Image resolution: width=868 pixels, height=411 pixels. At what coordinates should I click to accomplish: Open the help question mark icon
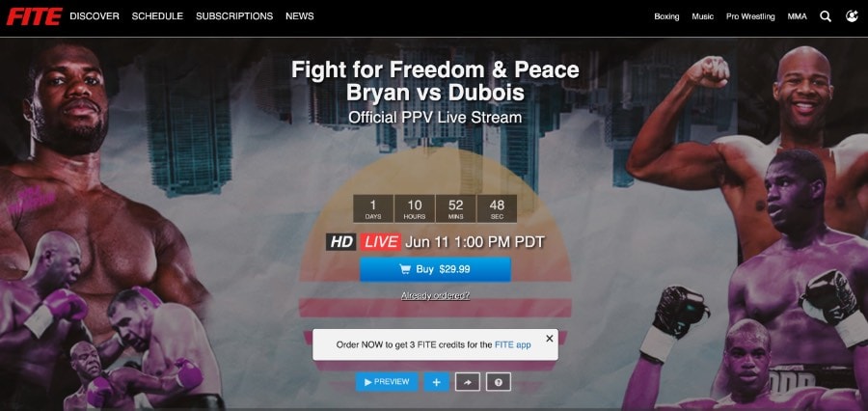coord(499,382)
